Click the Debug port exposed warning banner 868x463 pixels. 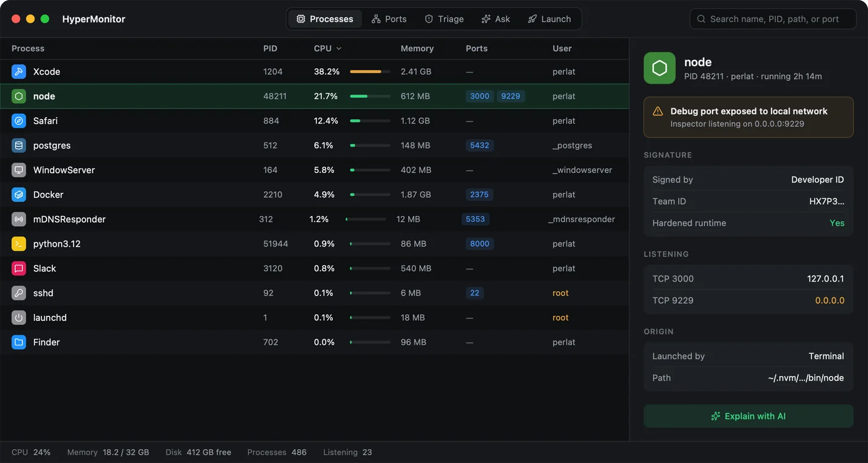(749, 118)
